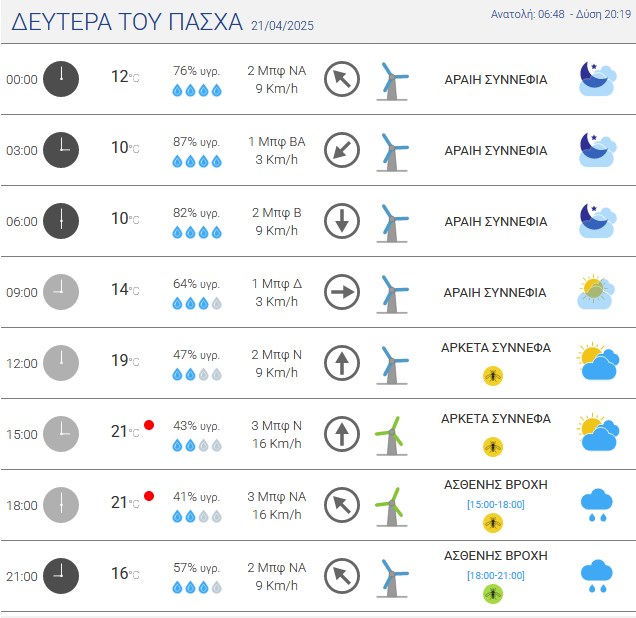The image size is (636, 618).
Task: Open the [18:00-21:00] rain period link
Action: point(496,575)
